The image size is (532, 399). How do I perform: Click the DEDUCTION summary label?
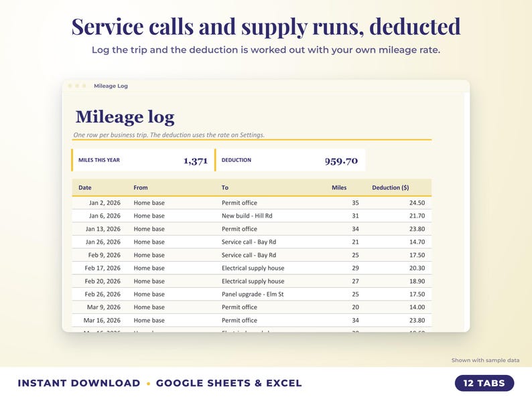pos(237,161)
